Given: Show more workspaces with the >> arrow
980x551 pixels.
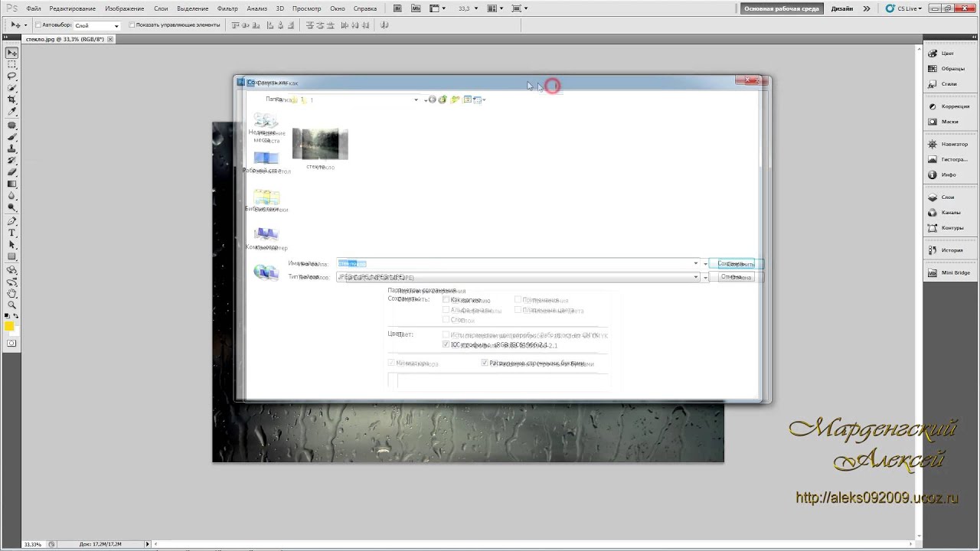Looking at the screenshot, I should (867, 8).
